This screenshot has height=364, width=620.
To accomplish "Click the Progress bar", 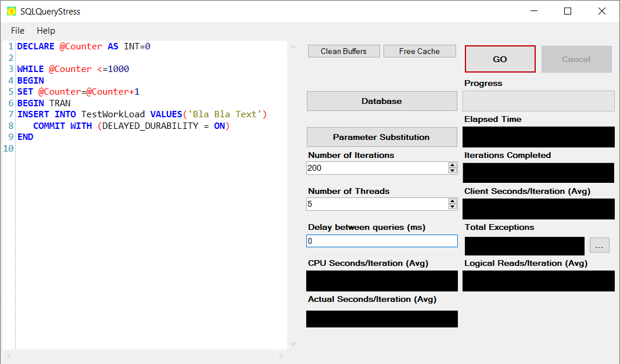I will coord(539,101).
